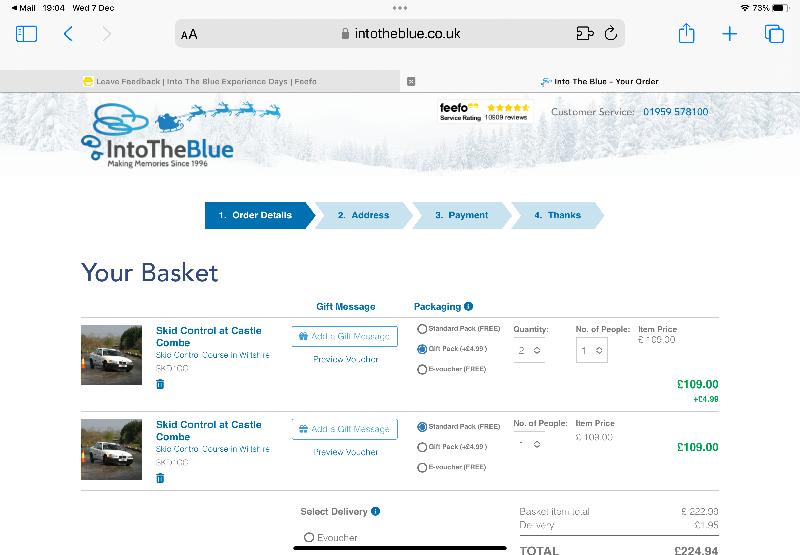The height and width of the screenshot is (555, 800).
Task: Click the Select Delivery info icon
Action: click(376, 511)
